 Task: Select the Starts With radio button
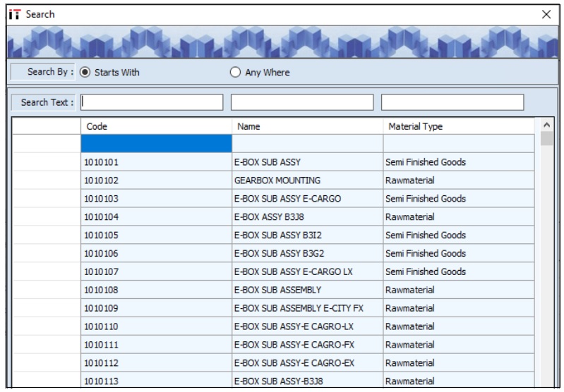pyautogui.click(x=85, y=72)
